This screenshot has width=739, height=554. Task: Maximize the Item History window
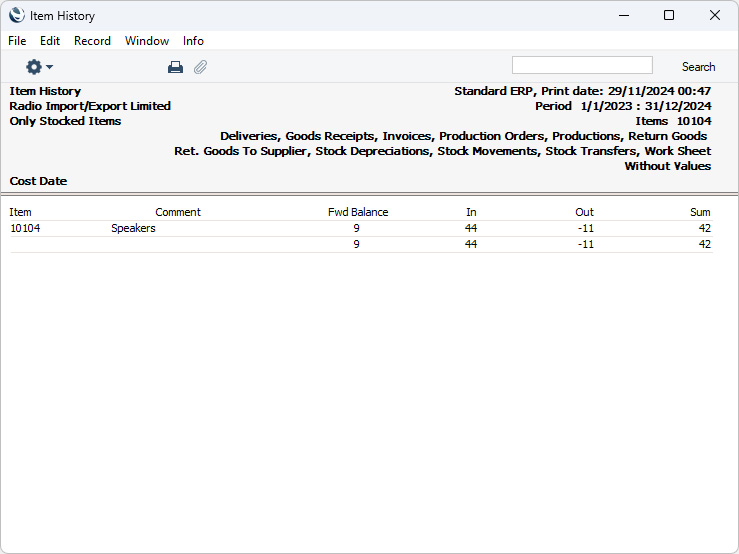click(x=669, y=16)
